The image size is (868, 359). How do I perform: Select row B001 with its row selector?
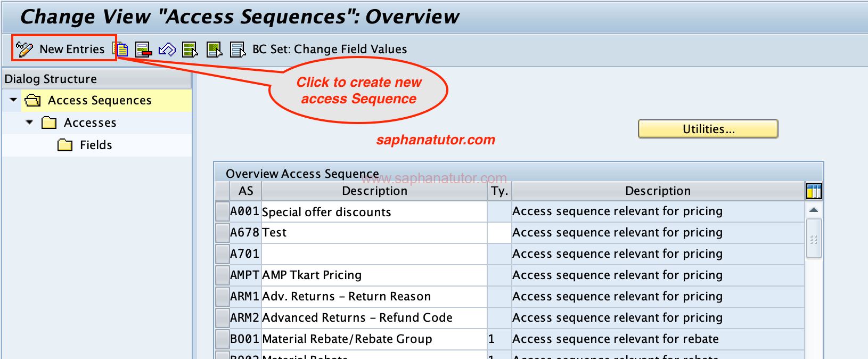click(222, 339)
